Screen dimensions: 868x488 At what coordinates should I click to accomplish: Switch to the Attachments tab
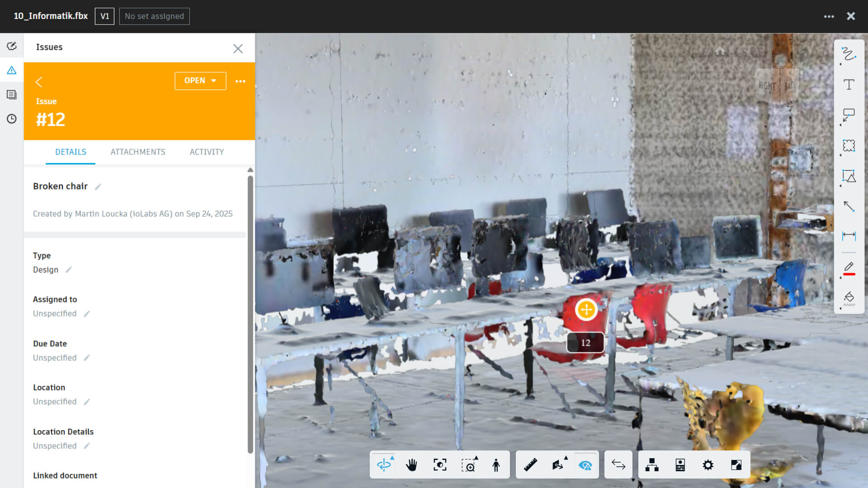point(138,152)
